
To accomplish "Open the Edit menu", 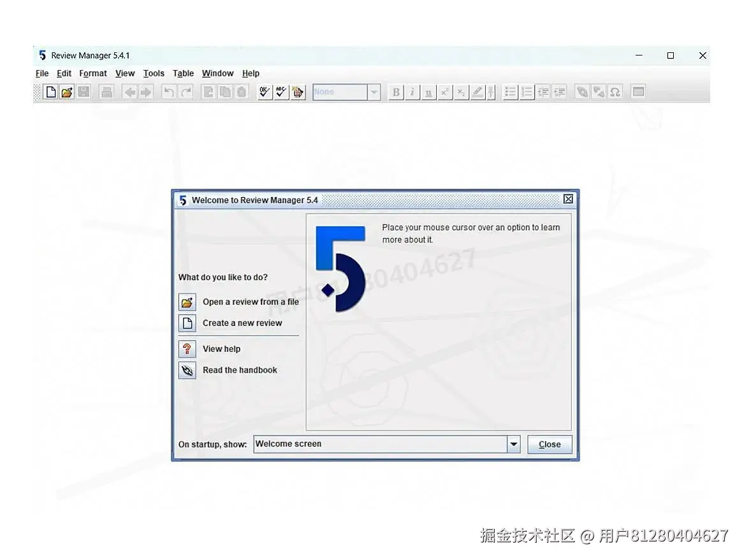I will [64, 73].
